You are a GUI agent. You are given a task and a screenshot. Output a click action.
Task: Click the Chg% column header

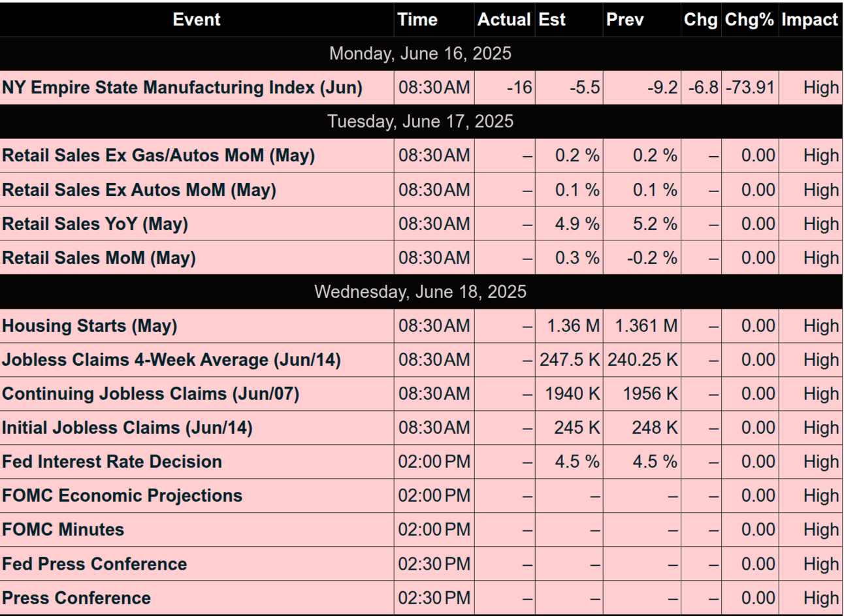[749, 20]
